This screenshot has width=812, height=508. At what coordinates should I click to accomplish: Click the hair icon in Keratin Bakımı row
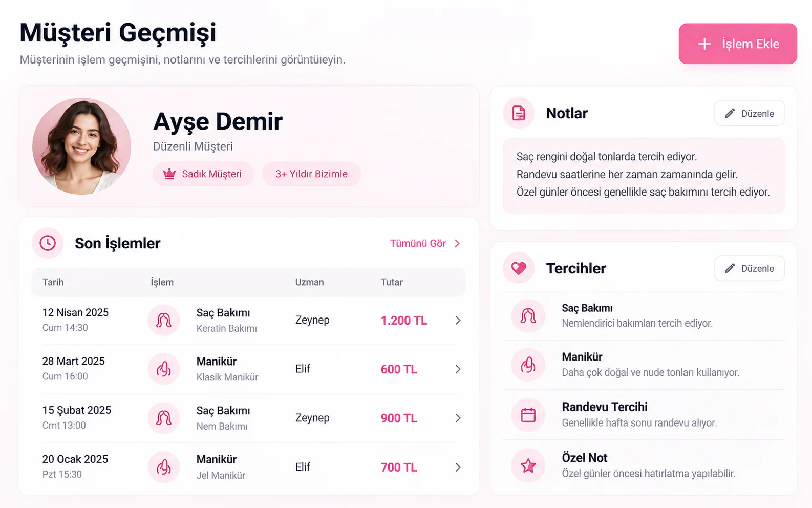(x=164, y=320)
